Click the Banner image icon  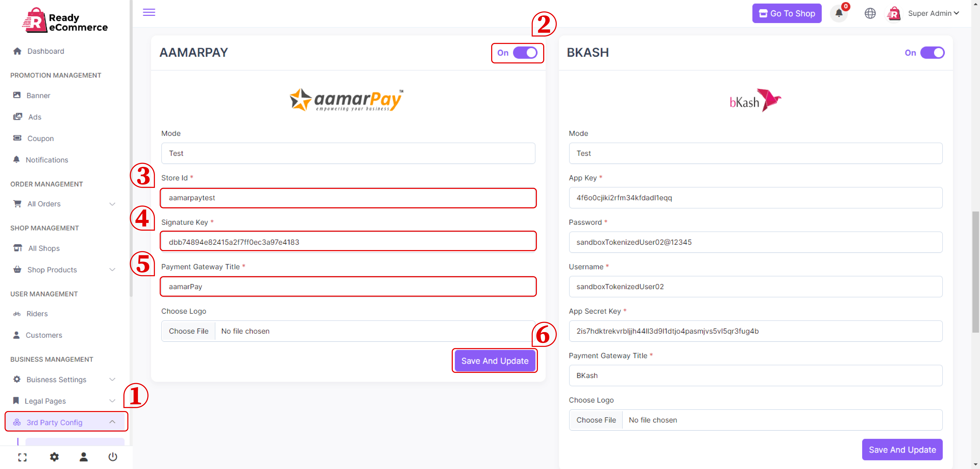coord(17,95)
